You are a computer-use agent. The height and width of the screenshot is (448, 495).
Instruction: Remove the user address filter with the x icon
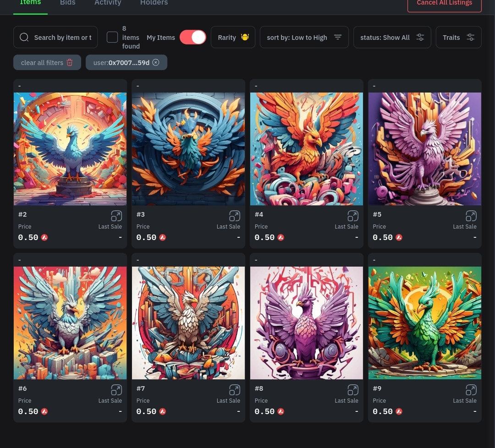click(x=156, y=62)
